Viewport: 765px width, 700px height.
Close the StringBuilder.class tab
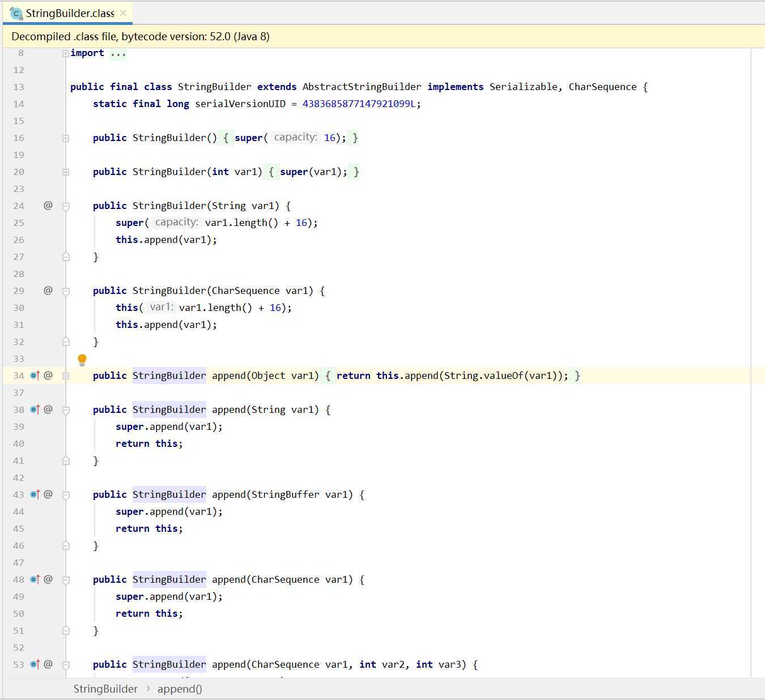click(123, 13)
